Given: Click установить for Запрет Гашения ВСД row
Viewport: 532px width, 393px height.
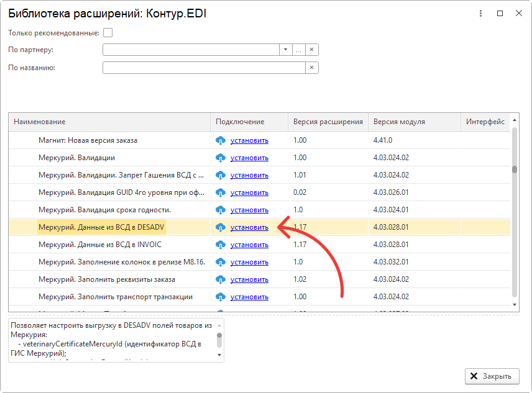Looking at the screenshot, I should (249, 175).
